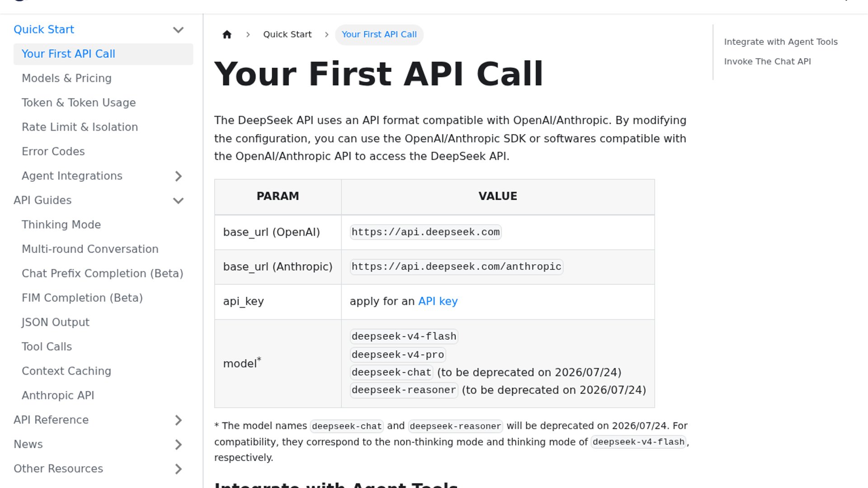Click the api_key table cell
868x488 pixels.
(278, 302)
